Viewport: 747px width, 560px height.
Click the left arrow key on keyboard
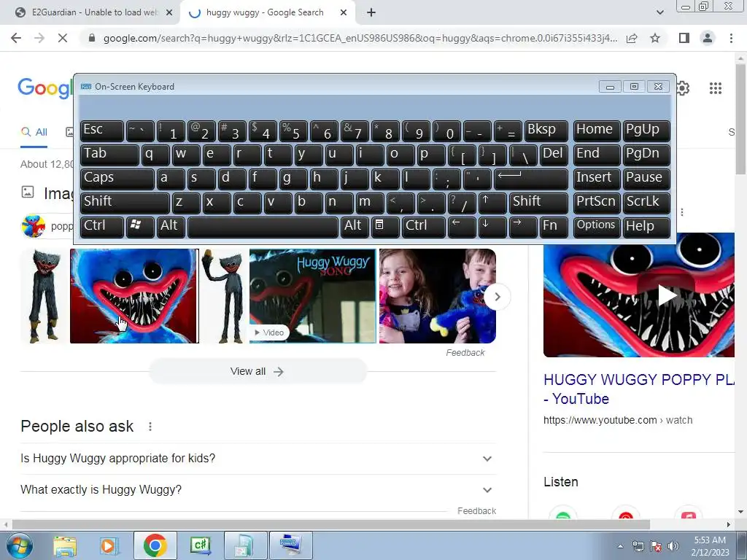coord(462,227)
